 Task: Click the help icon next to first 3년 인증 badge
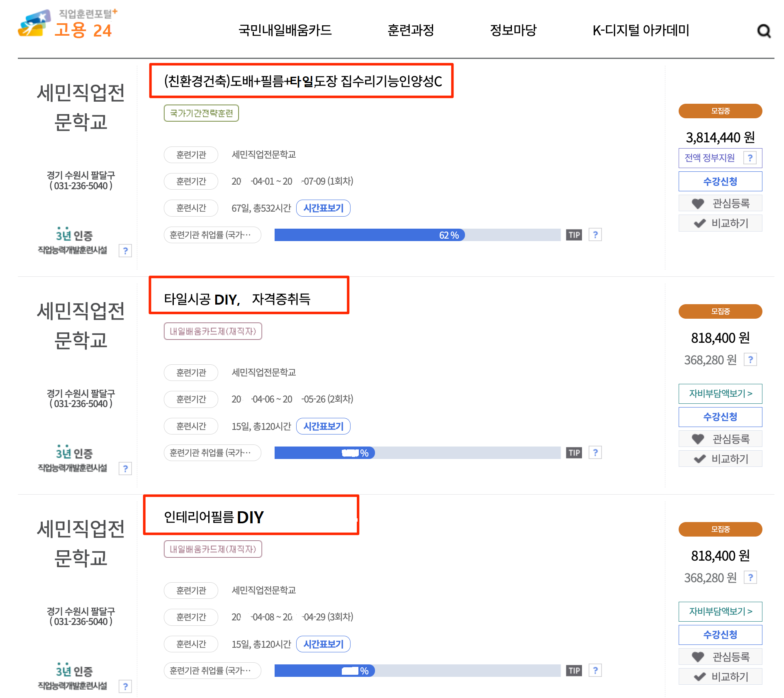125,251
